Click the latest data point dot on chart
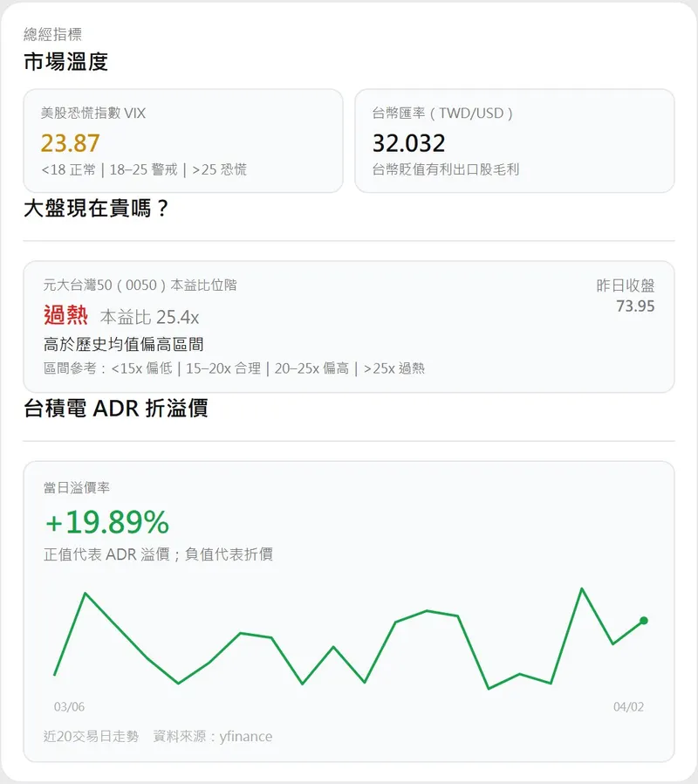698x784 pixels. tap(644, 621)
